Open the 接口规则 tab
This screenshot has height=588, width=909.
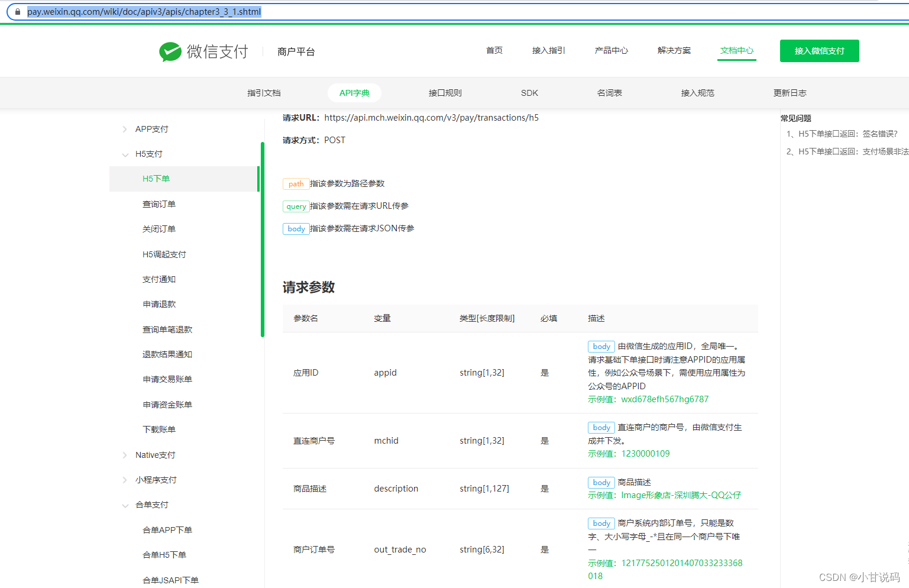[x=445, y=93]
